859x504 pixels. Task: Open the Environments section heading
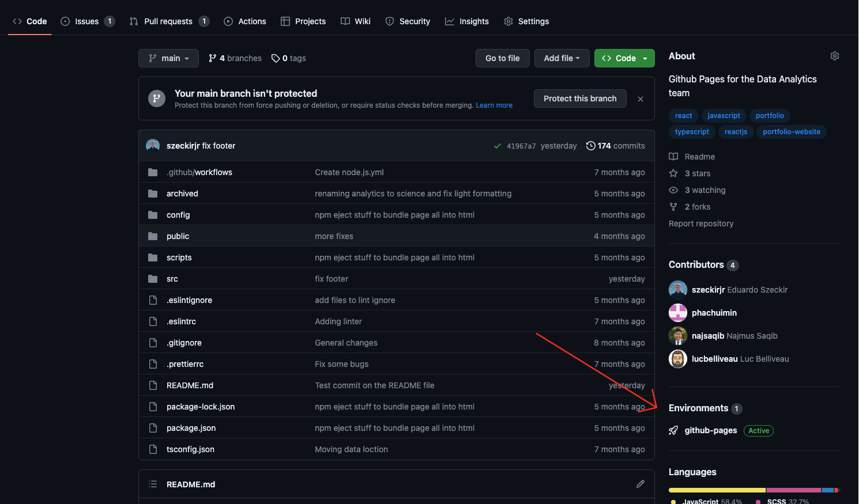tap(705, 408)
